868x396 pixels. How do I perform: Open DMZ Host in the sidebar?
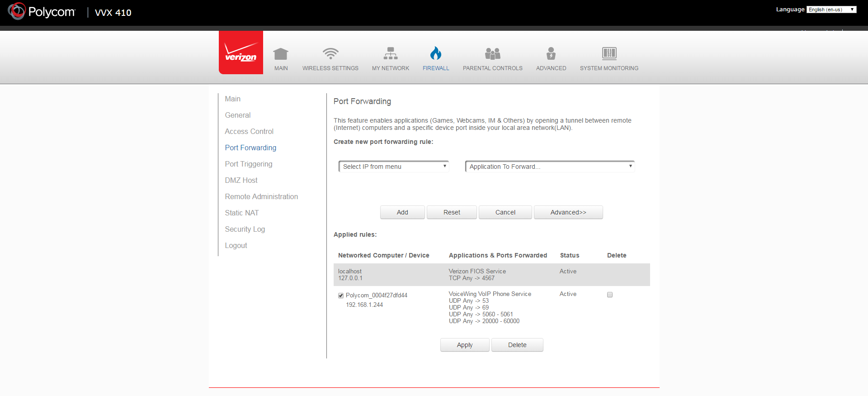pos(241,180)
